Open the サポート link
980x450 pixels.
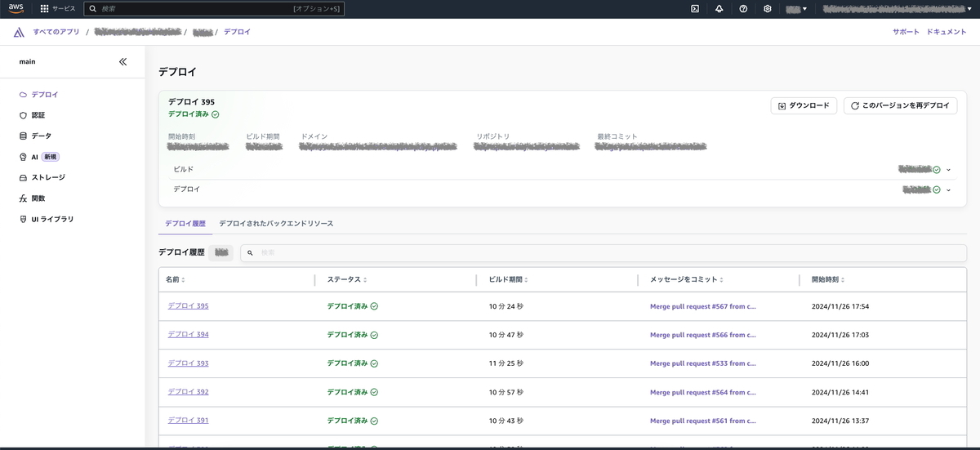click(x=906, y=32)
